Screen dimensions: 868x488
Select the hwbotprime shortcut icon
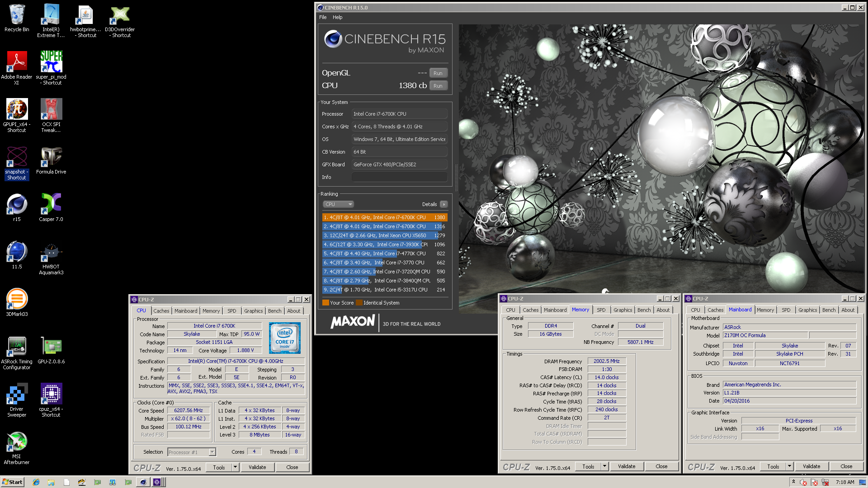[x=85, y=20]
